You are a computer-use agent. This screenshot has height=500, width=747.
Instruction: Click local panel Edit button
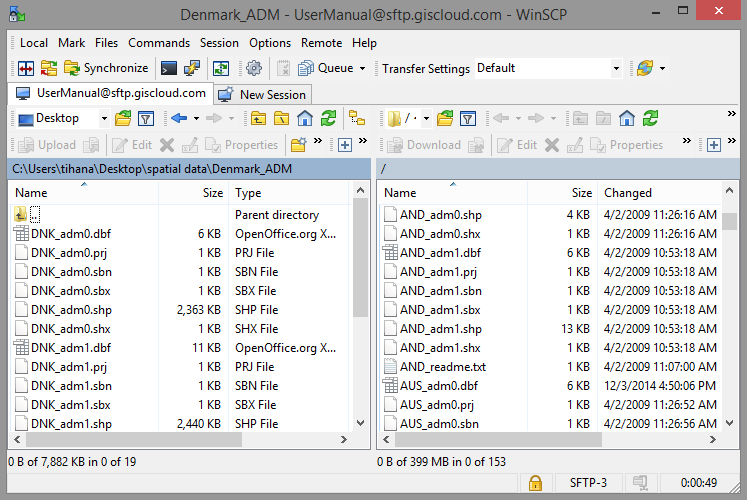132,145
